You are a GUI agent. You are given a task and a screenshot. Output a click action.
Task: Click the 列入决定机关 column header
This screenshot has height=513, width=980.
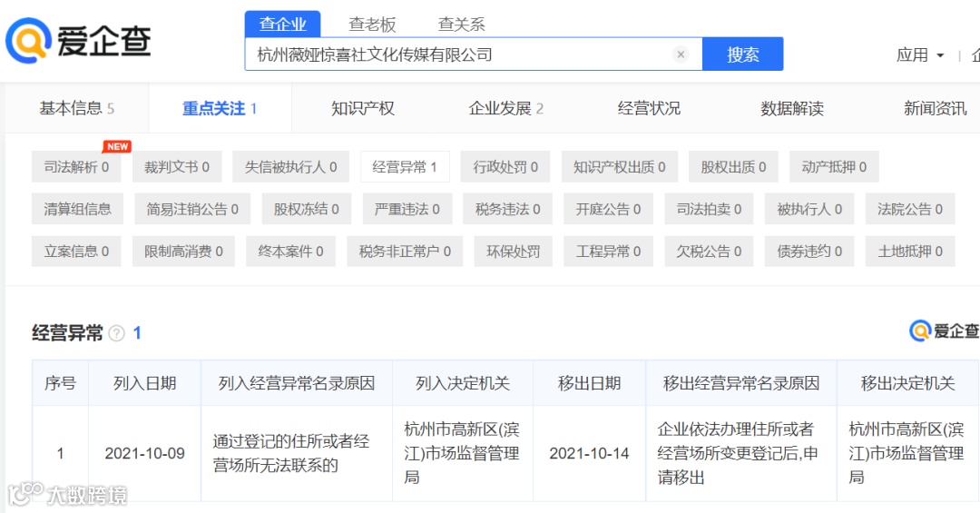tap(463, 383)
